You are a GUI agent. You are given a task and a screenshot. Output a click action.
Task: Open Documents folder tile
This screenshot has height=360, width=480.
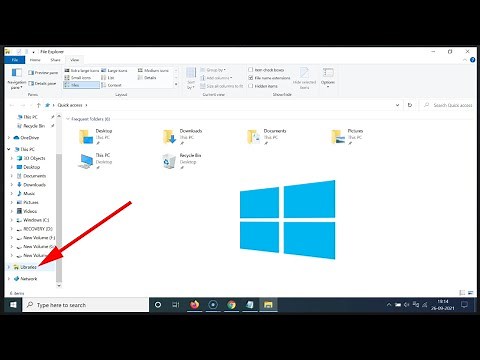pyautogui.click(x=267, y=137)
